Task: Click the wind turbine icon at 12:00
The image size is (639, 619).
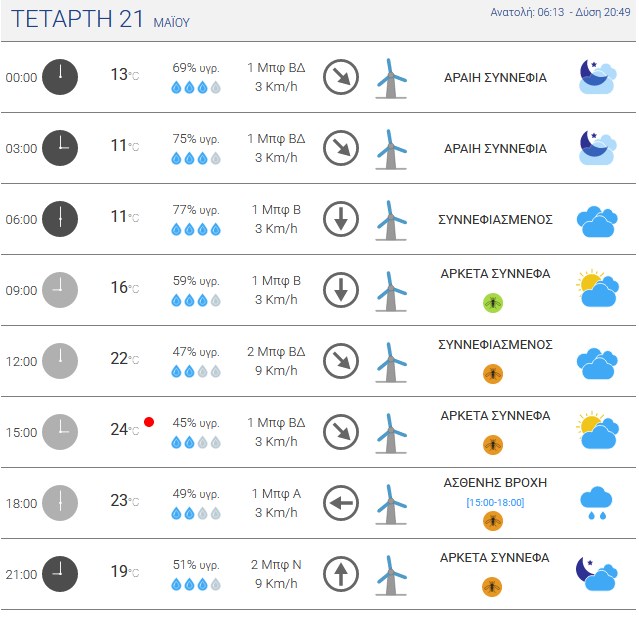Action: 391,361
